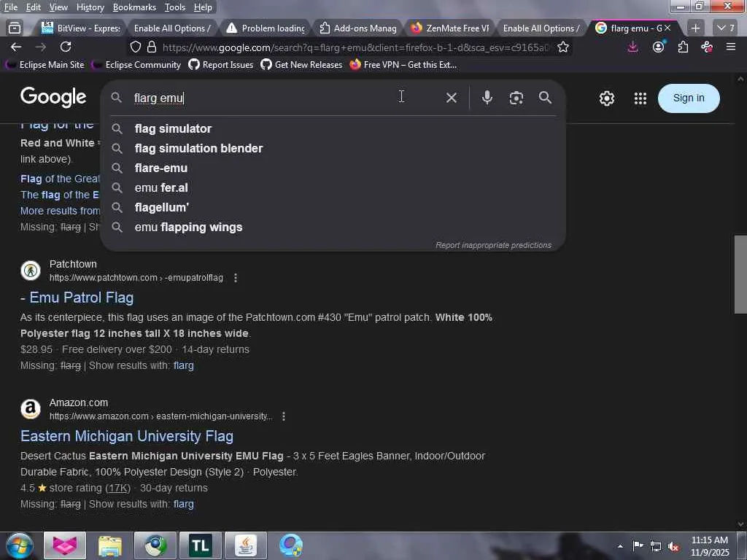Viewport: 747px width, 560px height.
Task: Click the Google logo
Action: click(53, 97)
